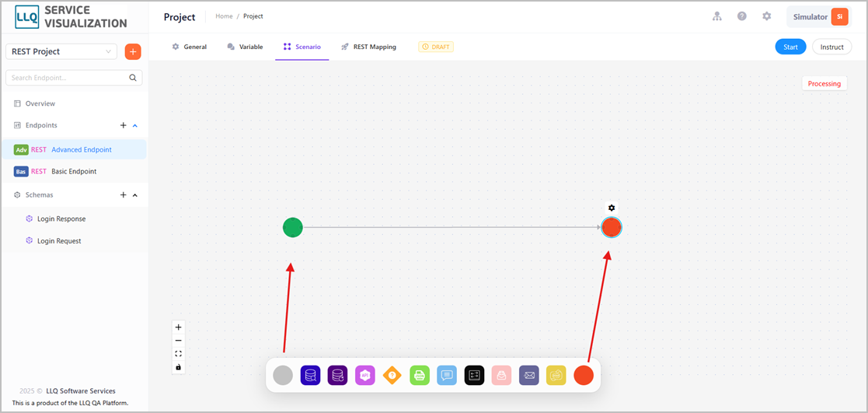The width and height of the screenshot is (868, 413).
Task: Add the green JSON print node
Action: coord(420,376)
